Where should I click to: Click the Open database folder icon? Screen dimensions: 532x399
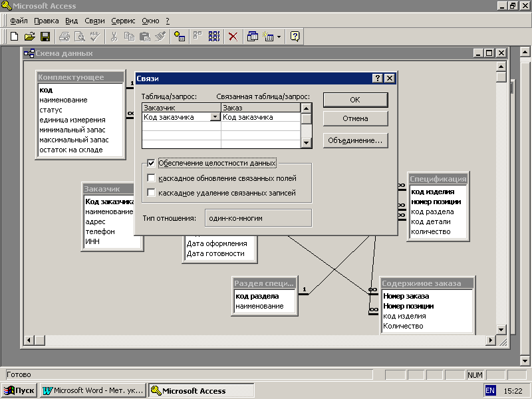point(30,37)
